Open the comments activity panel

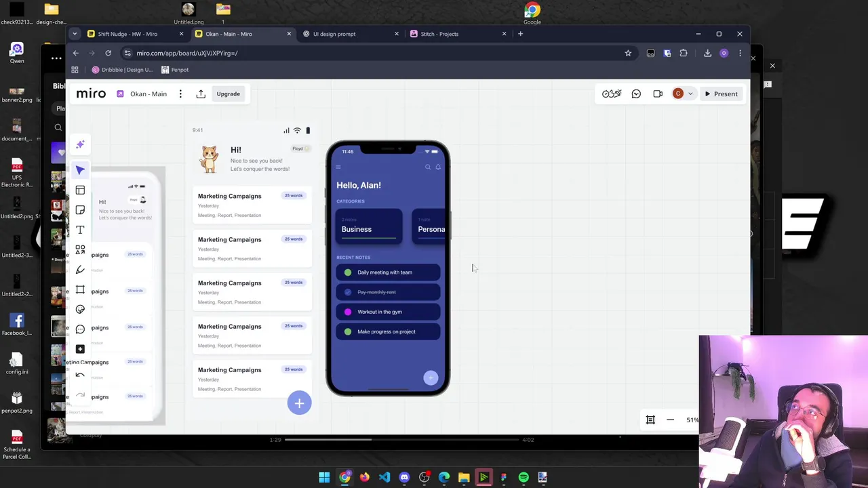636,94
